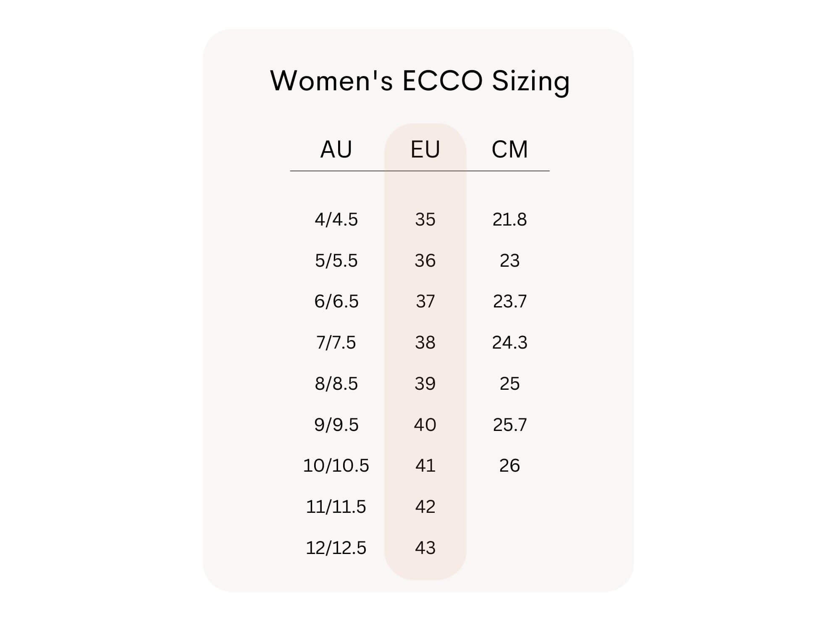Select the CM column header
Viewport: 840px width, 630px height.
point(509,150)
